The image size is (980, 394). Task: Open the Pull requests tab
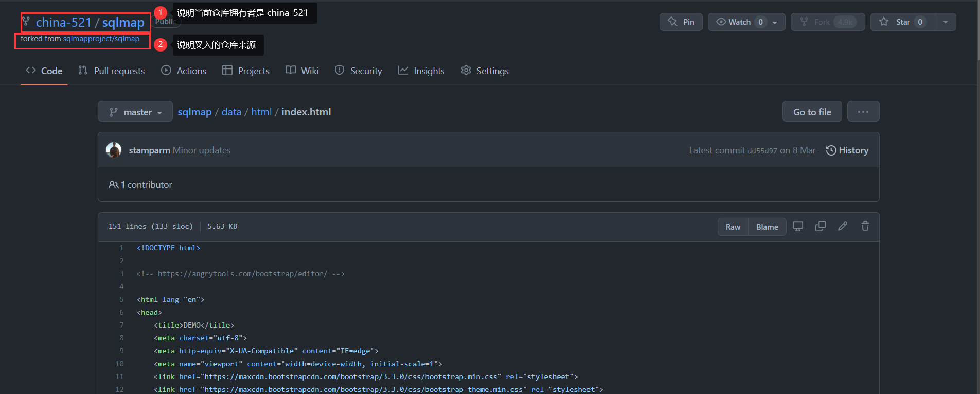tap(112, 71)
